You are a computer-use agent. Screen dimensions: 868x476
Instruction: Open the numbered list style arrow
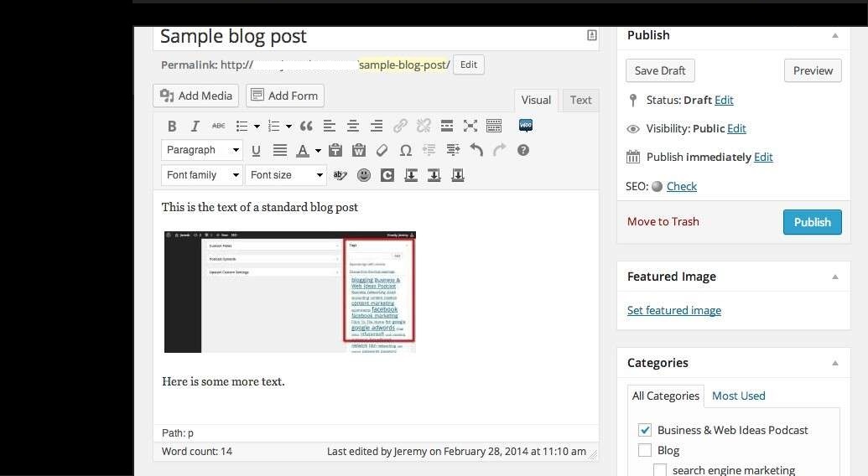[x=288, y=127]
